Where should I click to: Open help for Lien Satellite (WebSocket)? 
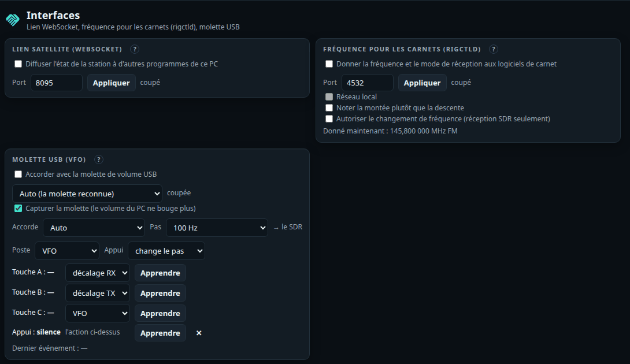pos(135,49)
